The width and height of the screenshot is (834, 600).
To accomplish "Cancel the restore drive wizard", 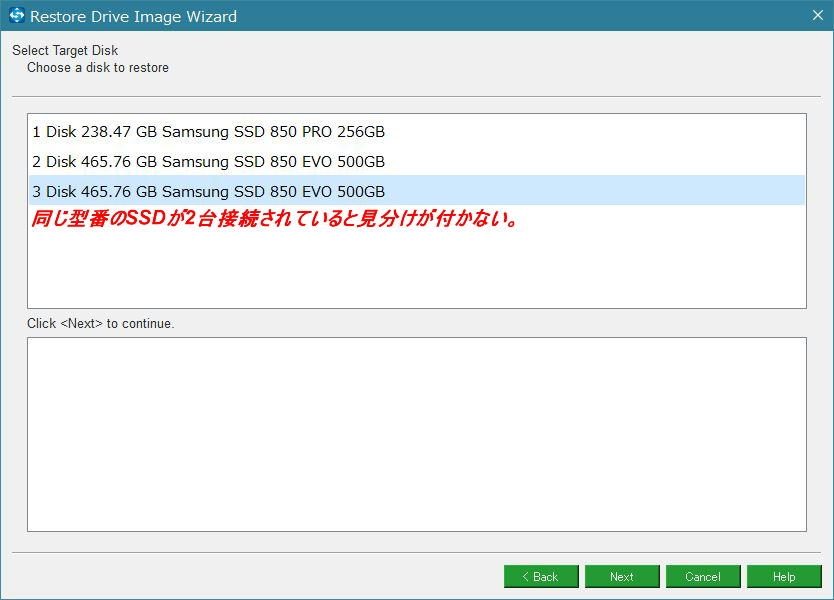I will pyautogui.click(x=703, y=577).
